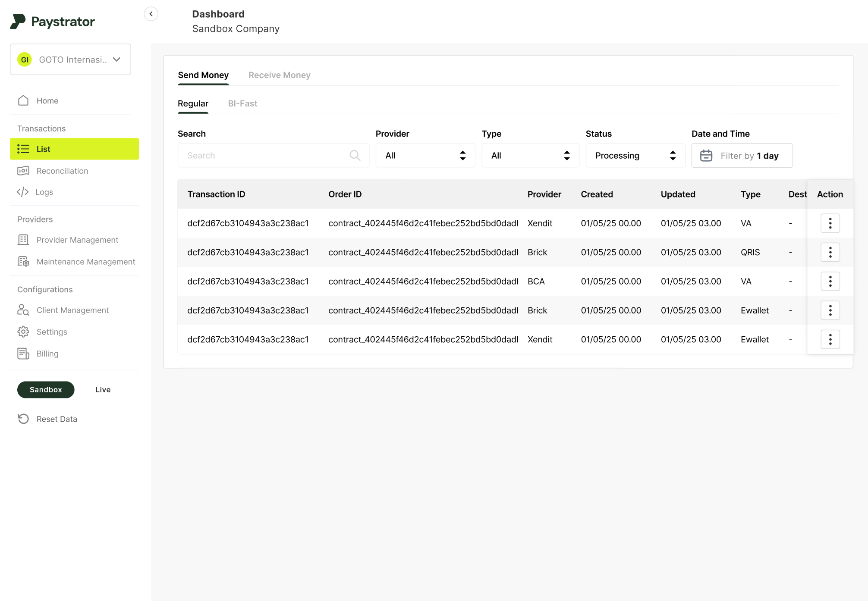The height and width of the screenshot is (601, 868).
Task: Collapse sidebar with the chevron arrow button
Action: coord(151,14)
